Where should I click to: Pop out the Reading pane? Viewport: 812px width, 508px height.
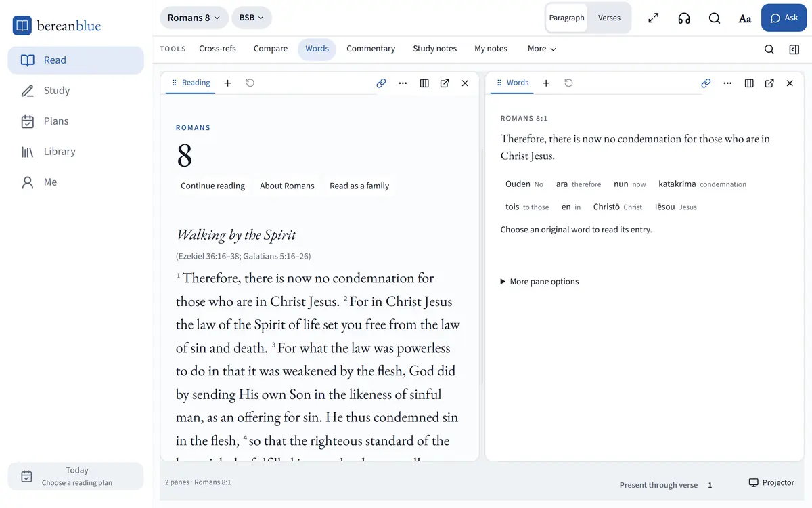(445, 83)
